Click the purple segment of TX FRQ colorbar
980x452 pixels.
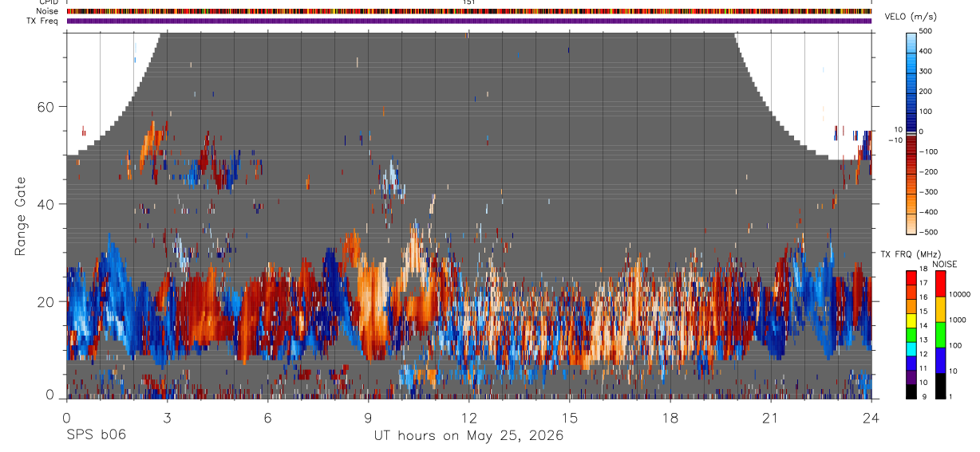(911, 376)
